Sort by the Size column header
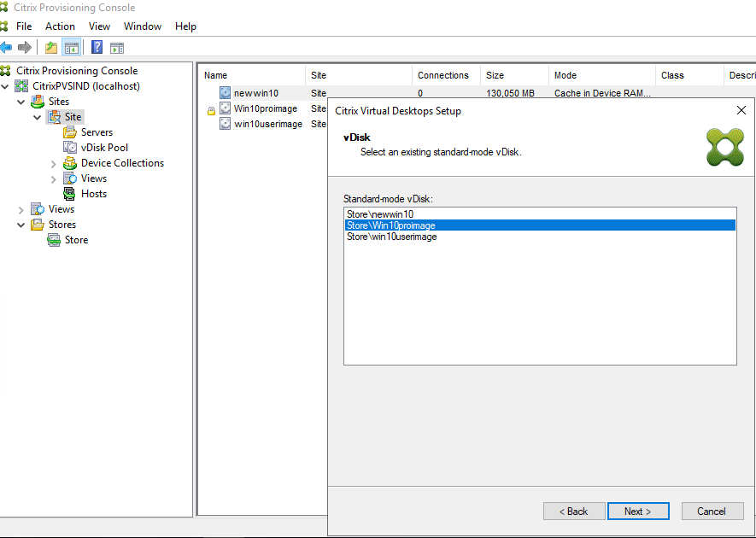Viewport: 756px width, 538px height. 514,75
